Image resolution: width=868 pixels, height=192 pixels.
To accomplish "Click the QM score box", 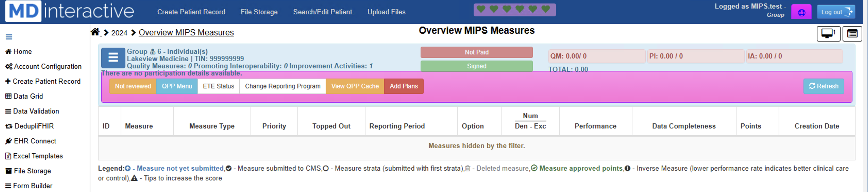I will (596, 56).
